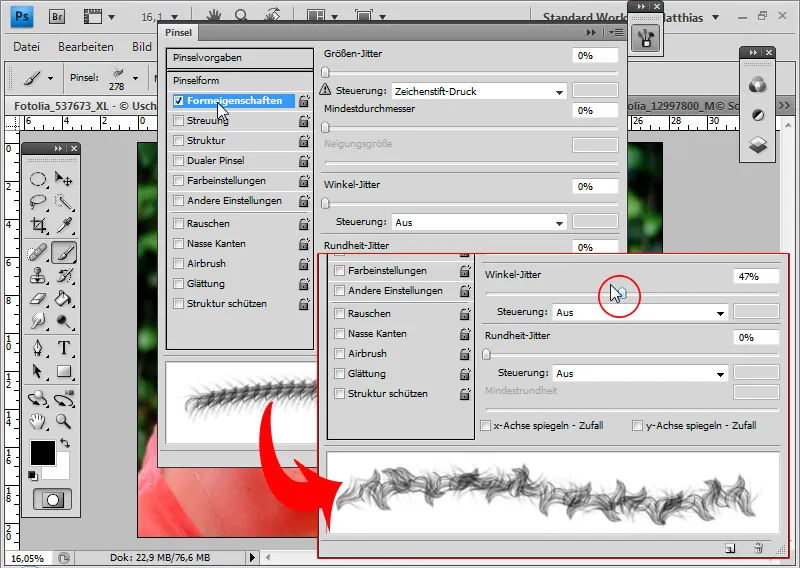The height and width of the screenshot is (568, 800).
Task: Select the Zoom magnifier in the toolbox
Action: (x=64, y=421)
